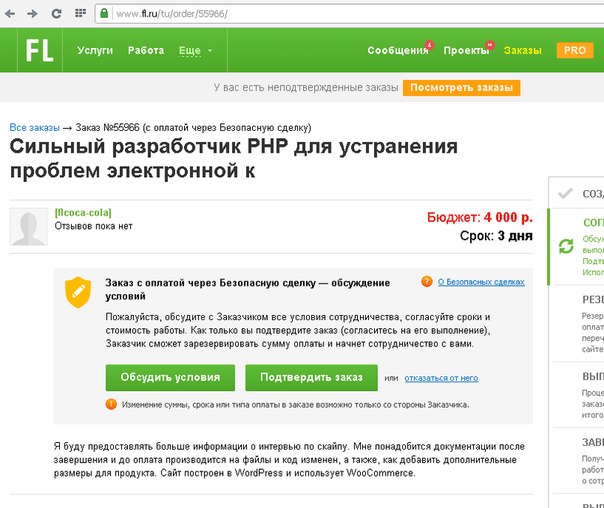This screenshot has height=508, width=604.
Task: Open the FL logo home page
Action: (40, 50)
